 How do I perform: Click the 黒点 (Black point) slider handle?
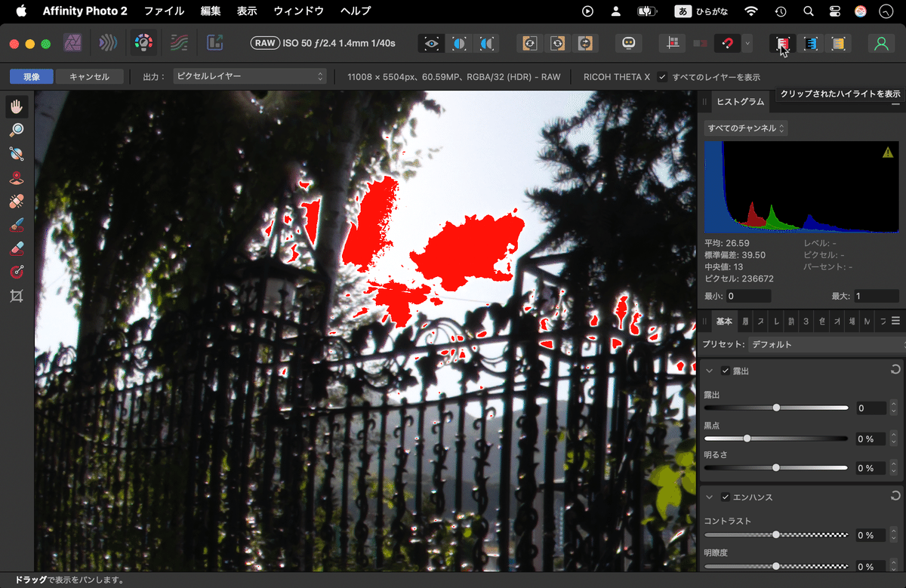click(x=747, y=438)
